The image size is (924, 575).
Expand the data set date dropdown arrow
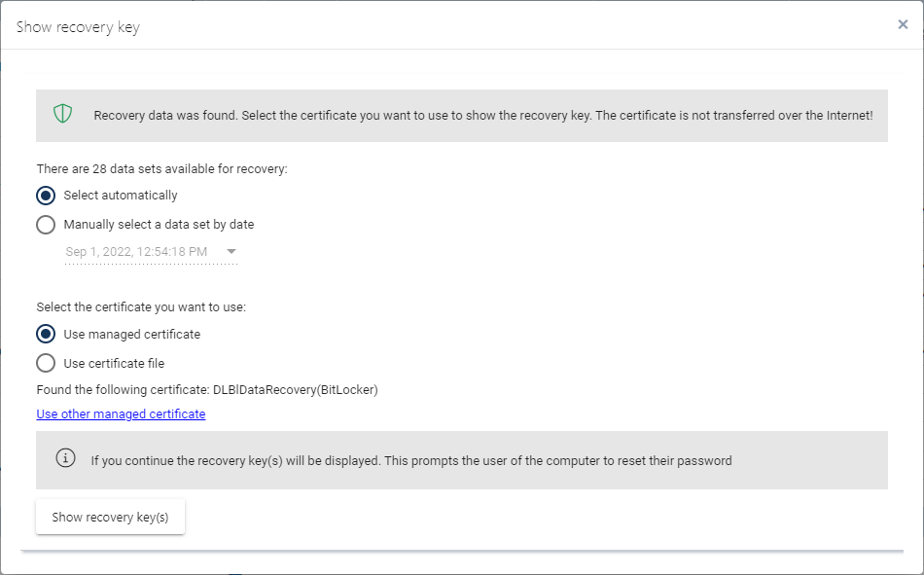click(x=231, y=251)
